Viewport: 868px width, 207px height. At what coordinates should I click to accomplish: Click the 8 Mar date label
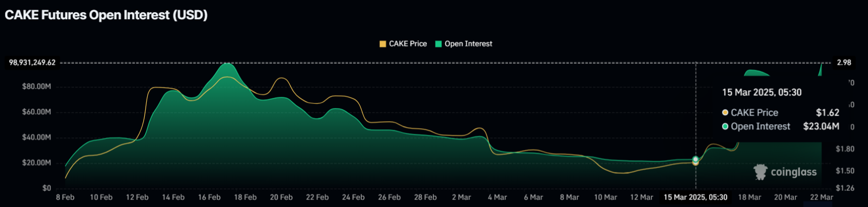(x=569, y=197)
